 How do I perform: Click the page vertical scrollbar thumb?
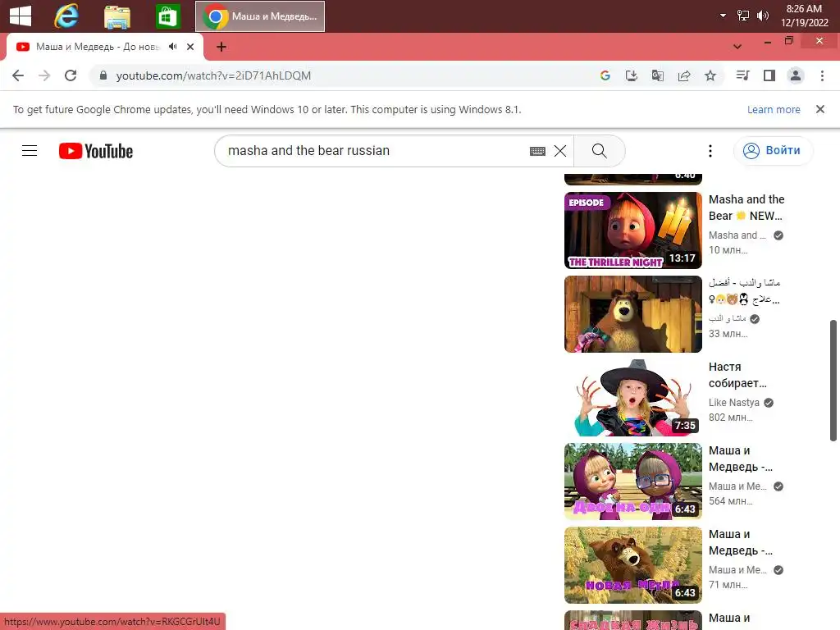point(833,381)
